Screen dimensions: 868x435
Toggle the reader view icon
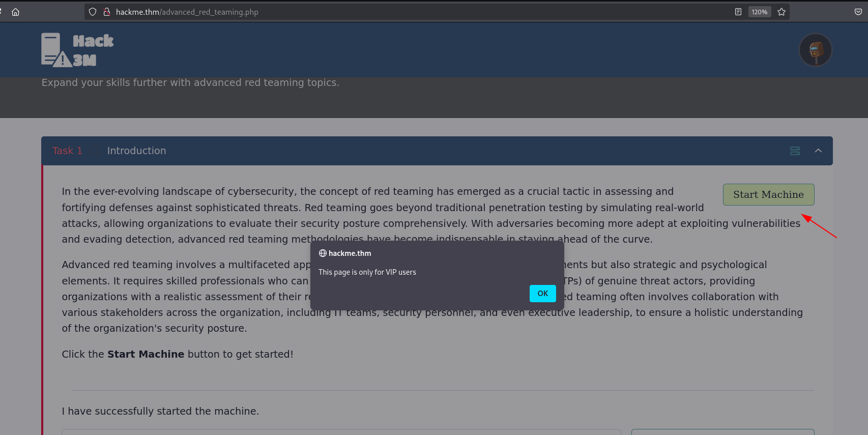click(x=738, y=12)
